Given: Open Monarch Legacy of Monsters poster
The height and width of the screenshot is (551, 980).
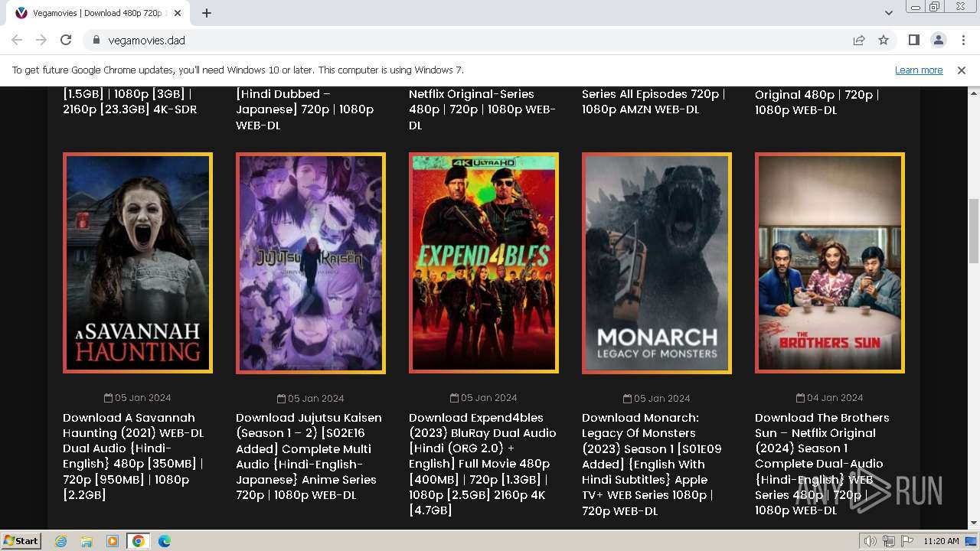Looking at the screenshot, I should coord(657,262).
